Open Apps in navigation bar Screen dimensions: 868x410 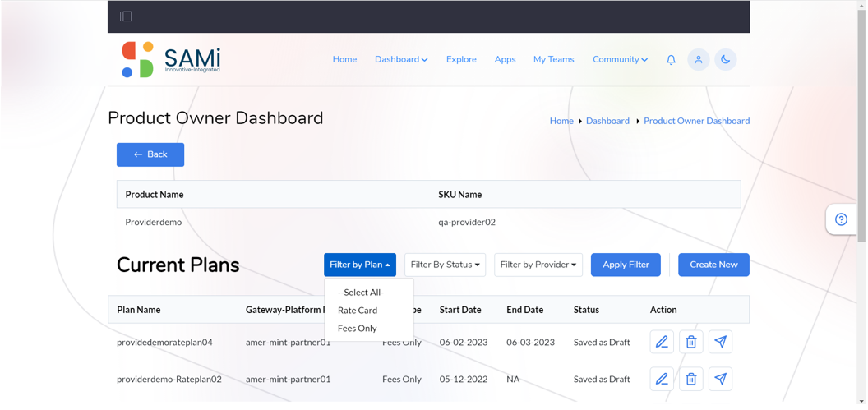505,59
